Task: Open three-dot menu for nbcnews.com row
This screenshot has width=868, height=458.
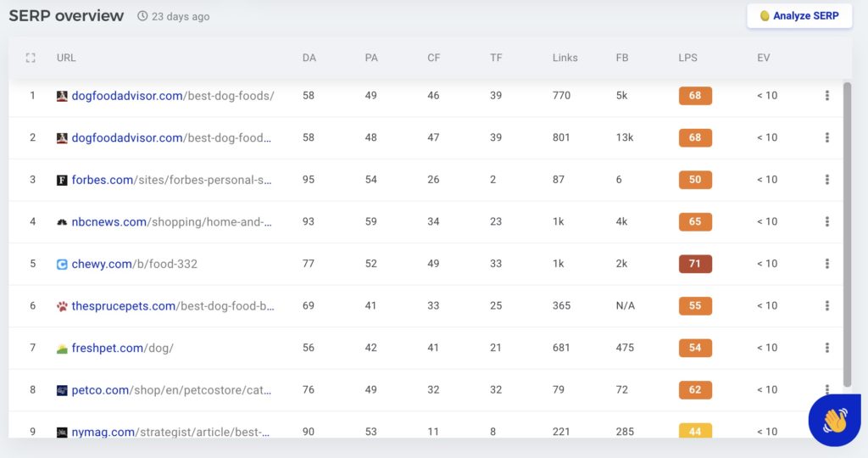Action: (827, 221)
